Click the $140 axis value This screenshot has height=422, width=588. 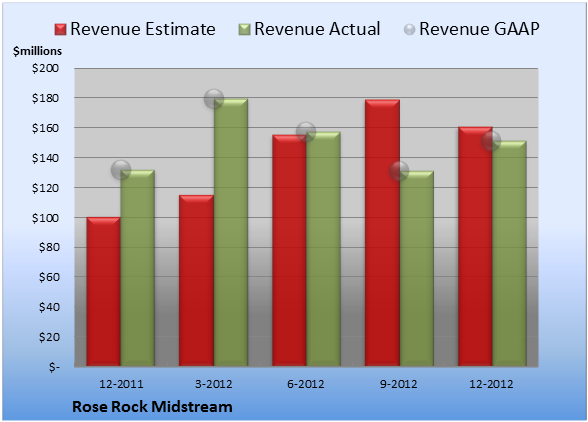tap(45, 158)
